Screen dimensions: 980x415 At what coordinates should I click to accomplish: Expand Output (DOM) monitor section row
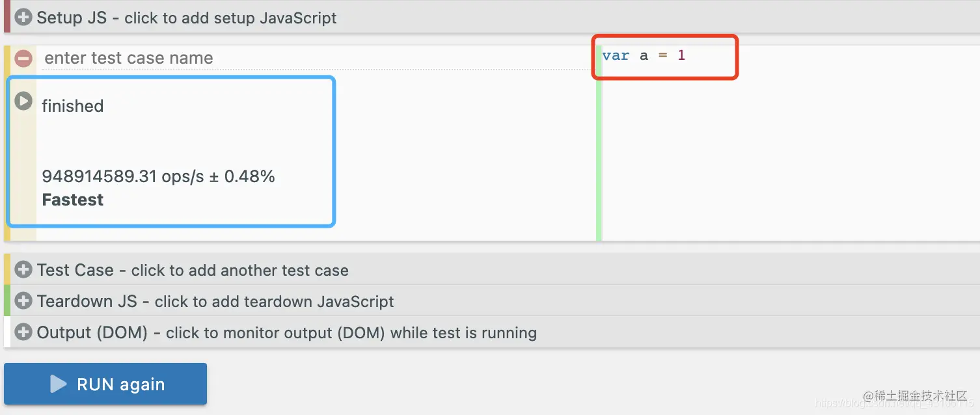coord(286,332)
